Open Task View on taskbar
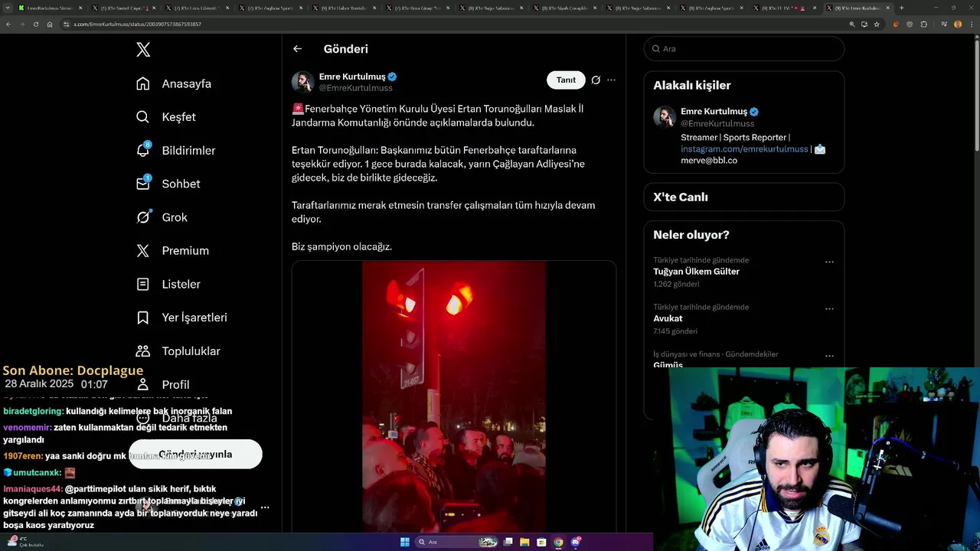This screenshot has width=980, height=551. point(508,542)
